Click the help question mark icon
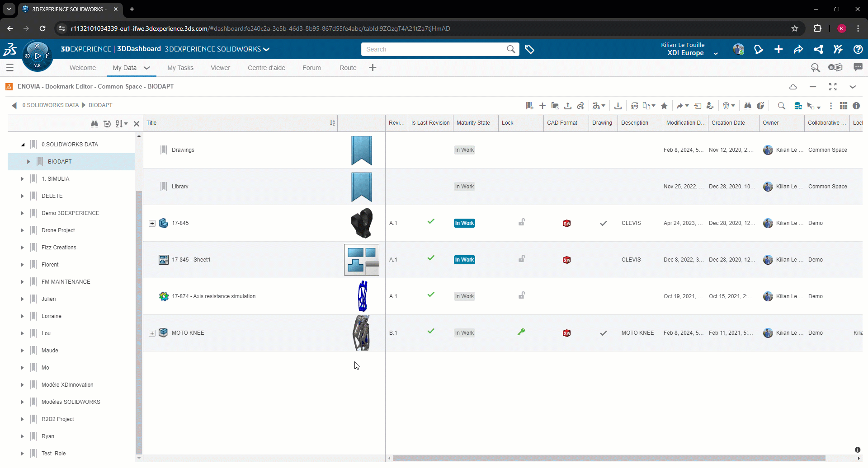The width and height of the screenshot is (868, 468). (x=858, y=49)
